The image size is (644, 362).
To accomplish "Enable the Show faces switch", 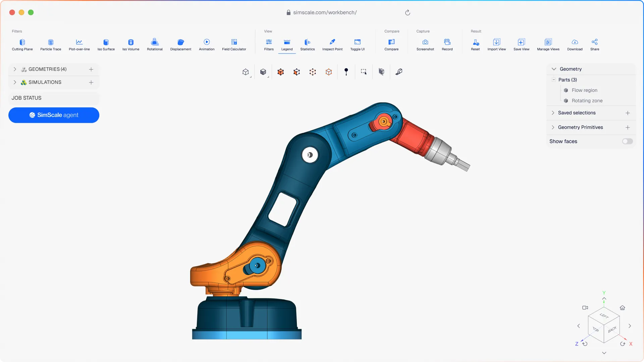I will click(627, 141).
